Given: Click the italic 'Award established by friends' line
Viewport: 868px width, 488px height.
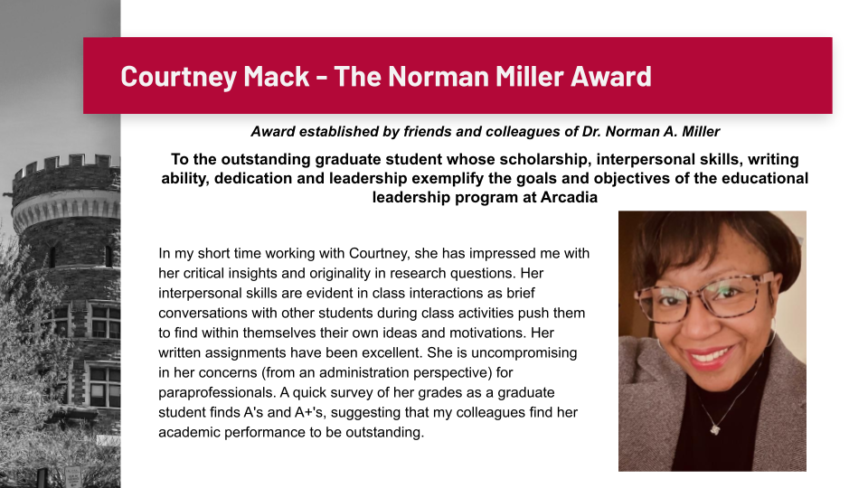Looking at the screenshot, I should [362, 132].
